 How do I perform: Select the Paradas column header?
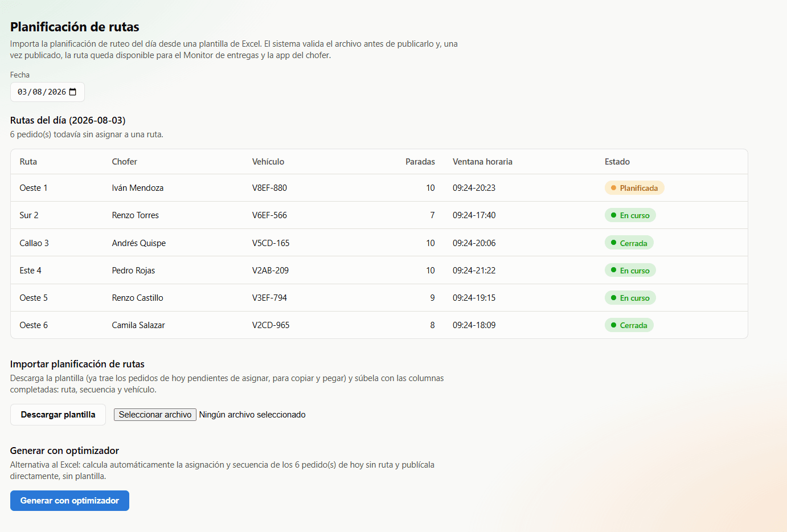click(x=420, y=162)
